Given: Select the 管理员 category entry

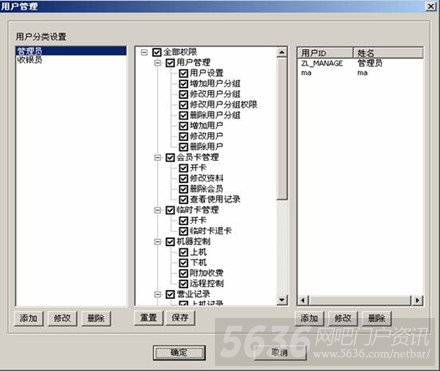Looking at the screenshot, I should [71, 51].
